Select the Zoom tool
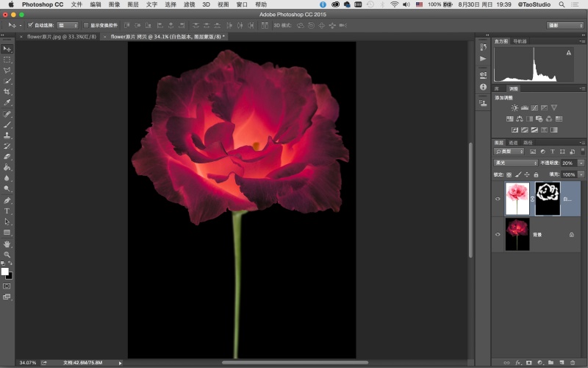This screenshot has height=368, width=588. (x=7, y=255)
